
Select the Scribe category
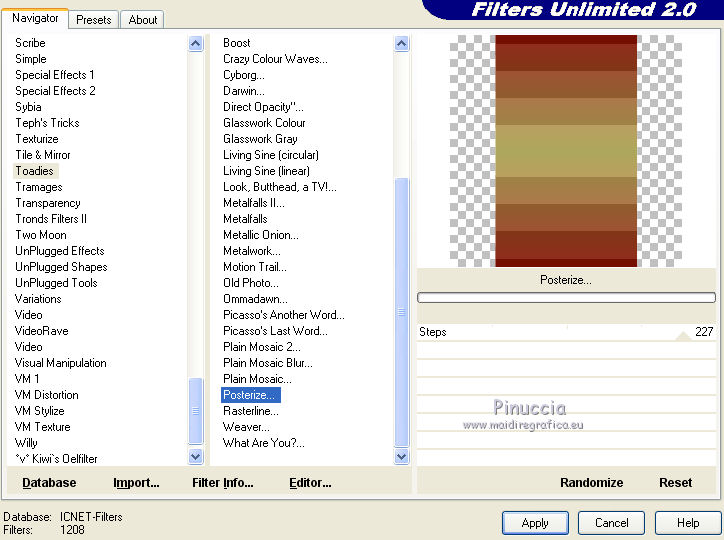coord(30,43)
